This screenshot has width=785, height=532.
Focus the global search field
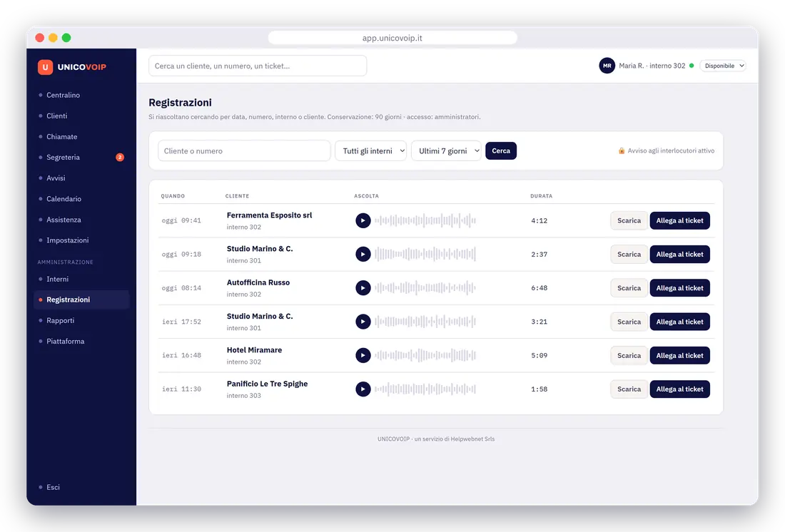[x=258, y=66]
